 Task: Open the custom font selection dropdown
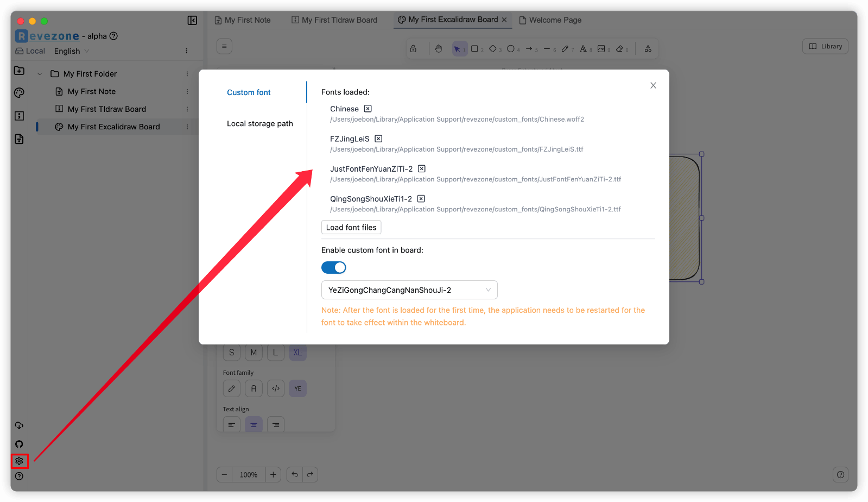(x=409, y=290)
